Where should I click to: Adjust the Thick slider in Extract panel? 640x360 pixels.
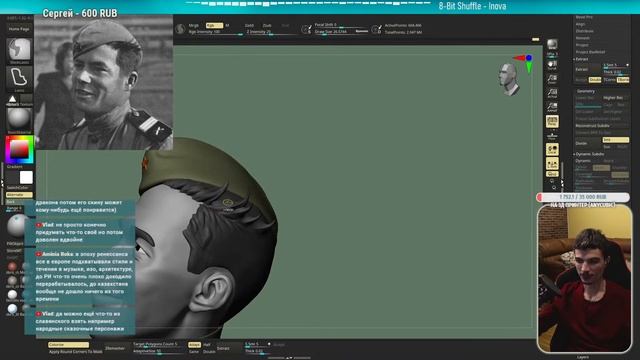(x=616, y=72)
